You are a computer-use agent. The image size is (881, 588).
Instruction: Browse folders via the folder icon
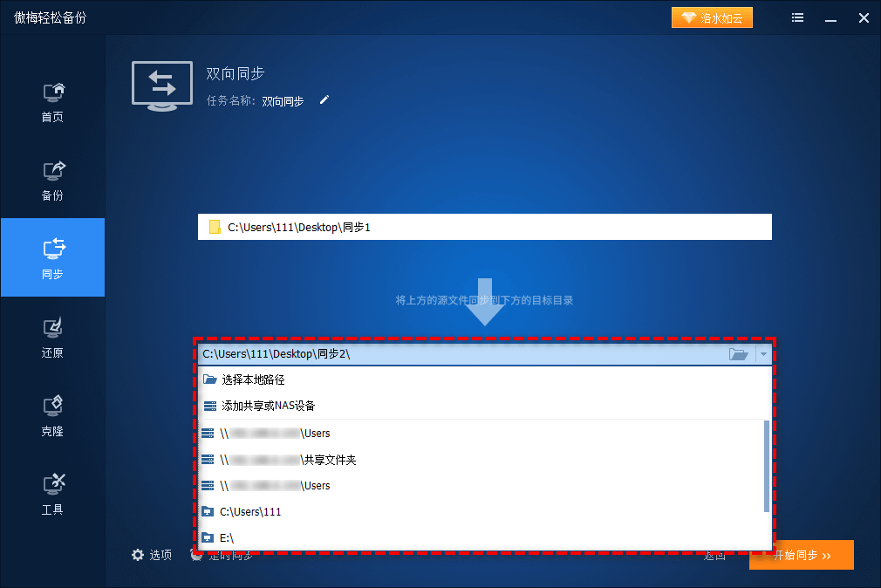(x=738, y=354)
